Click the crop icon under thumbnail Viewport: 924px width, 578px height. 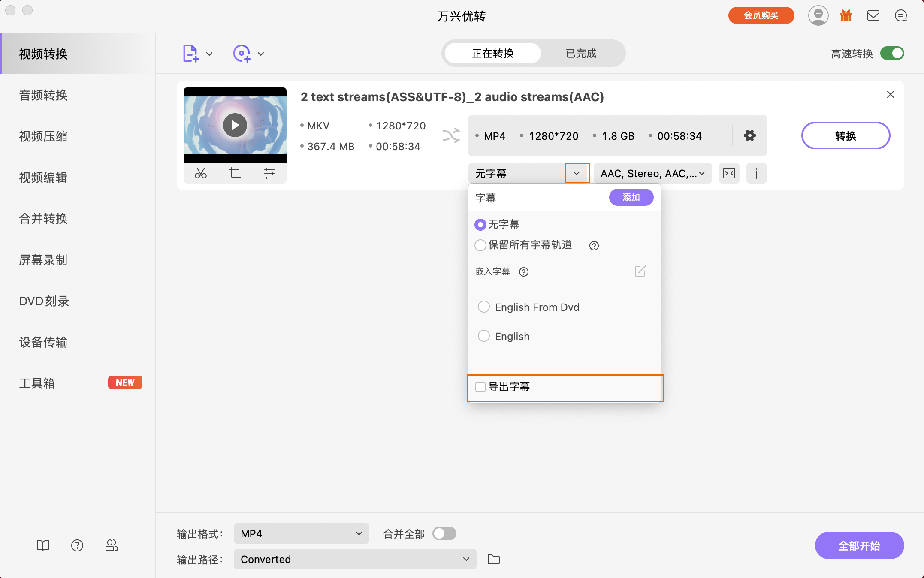(x=235, y=173)
